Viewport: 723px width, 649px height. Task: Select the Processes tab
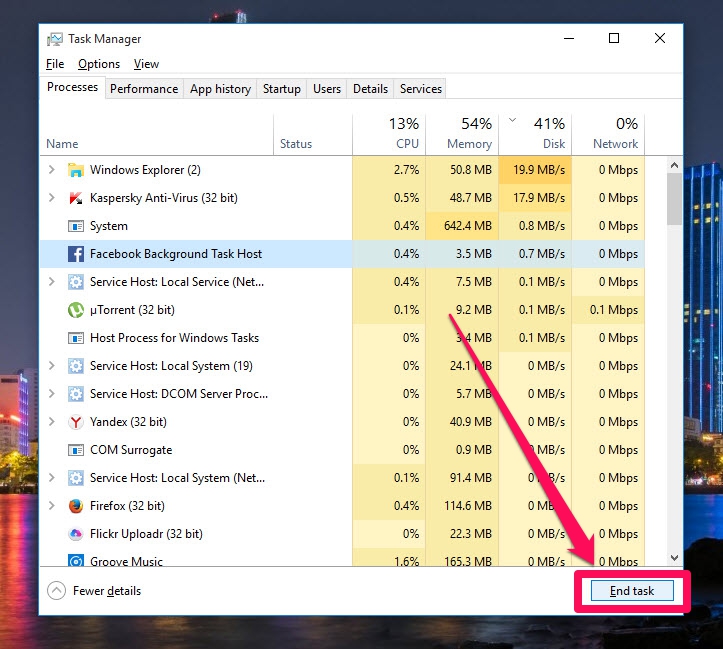point(72,87)
